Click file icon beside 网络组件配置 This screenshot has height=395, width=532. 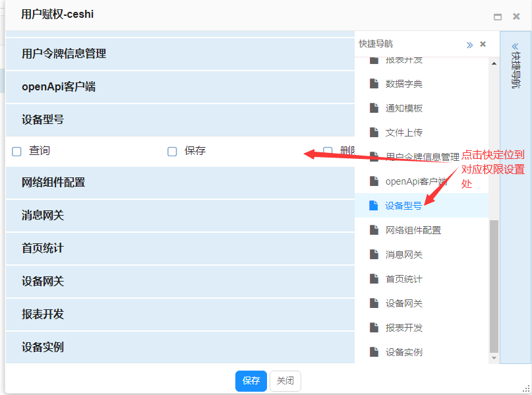[x=374, y=230]
